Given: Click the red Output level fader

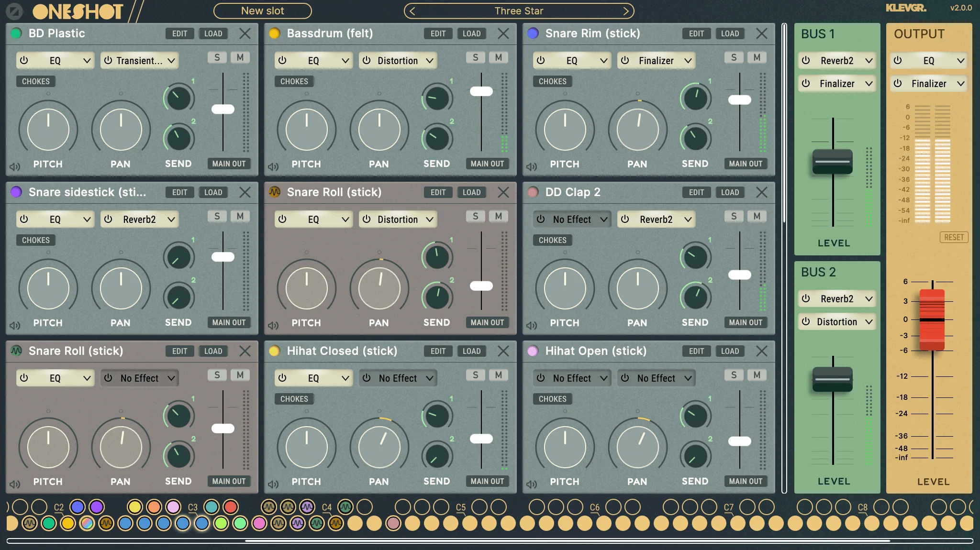Looking at the screenshot, I should pyautogui.click(x=932, y=319).
